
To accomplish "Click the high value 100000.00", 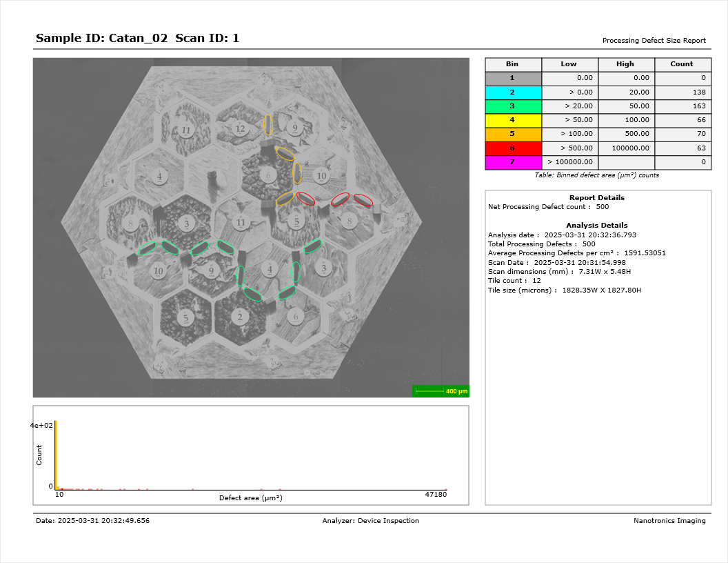I will pyautogui.click(x=631, y=148).
